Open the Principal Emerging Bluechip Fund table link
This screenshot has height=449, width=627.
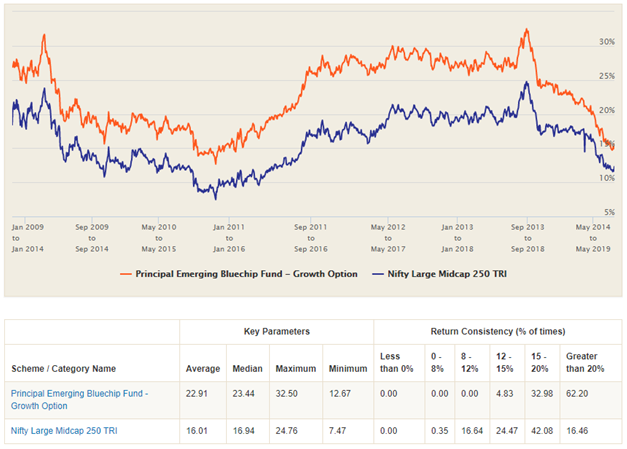[79, 399]
